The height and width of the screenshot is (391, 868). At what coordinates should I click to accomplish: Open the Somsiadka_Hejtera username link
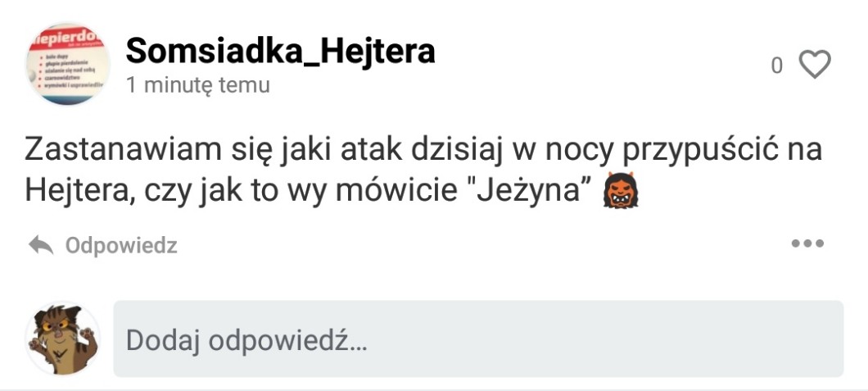point(281,51)
